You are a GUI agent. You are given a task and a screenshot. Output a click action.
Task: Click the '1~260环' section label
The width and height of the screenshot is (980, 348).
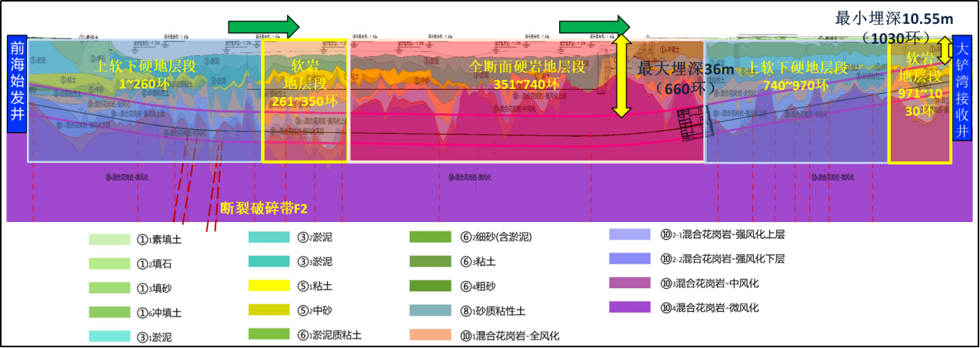click(145, 82)
